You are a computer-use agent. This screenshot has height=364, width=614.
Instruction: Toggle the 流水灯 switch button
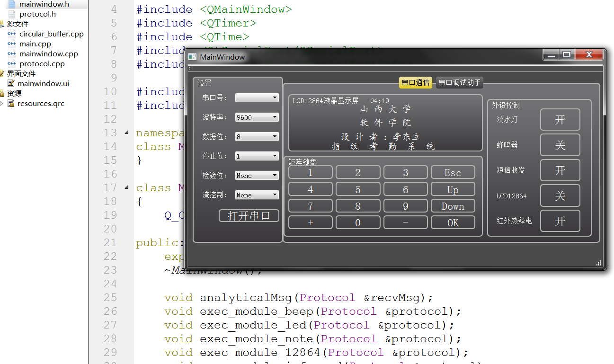pos(560,119)
